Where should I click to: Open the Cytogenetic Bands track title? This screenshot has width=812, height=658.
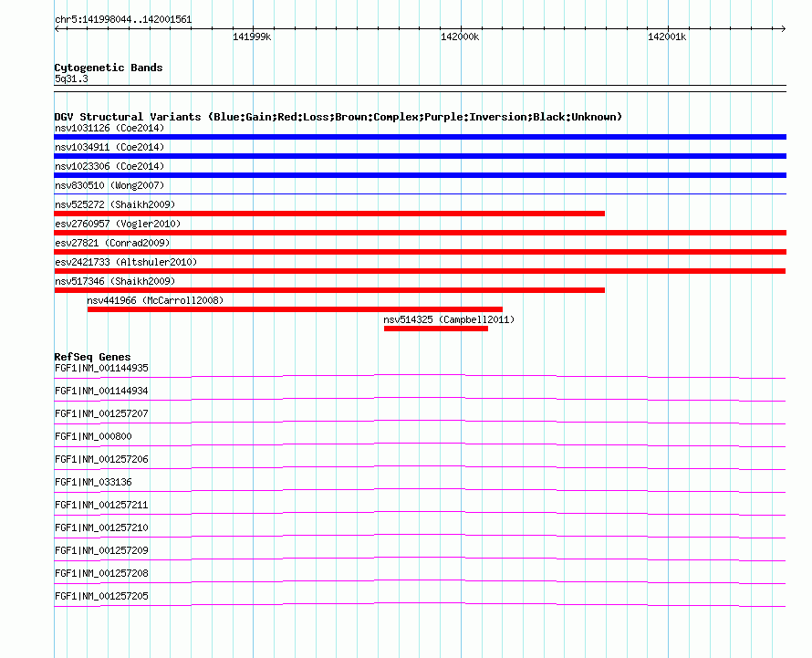click(x=109, y=68)
